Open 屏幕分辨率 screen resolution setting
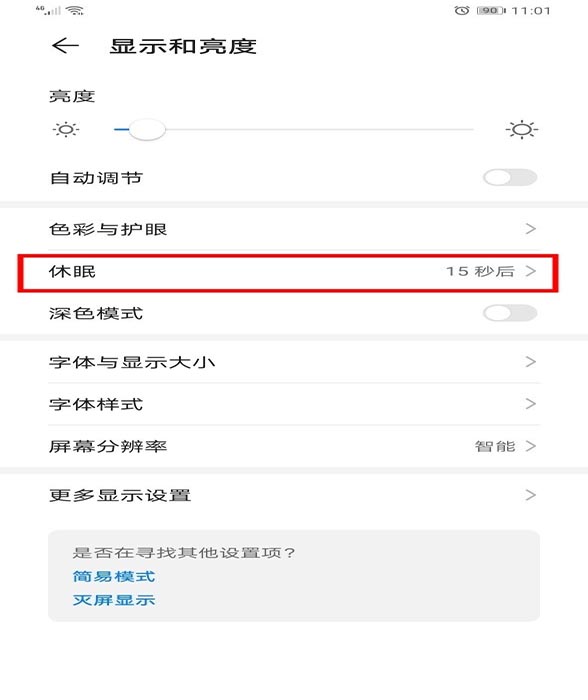The width and height of the screenshot is (588, 700). (294, 446)
